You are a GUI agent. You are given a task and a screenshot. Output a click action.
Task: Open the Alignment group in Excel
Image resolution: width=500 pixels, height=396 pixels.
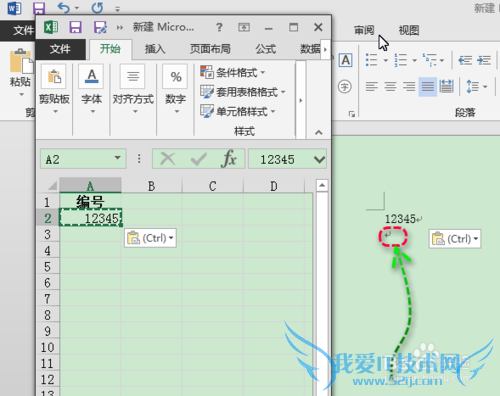pos(133,88)
